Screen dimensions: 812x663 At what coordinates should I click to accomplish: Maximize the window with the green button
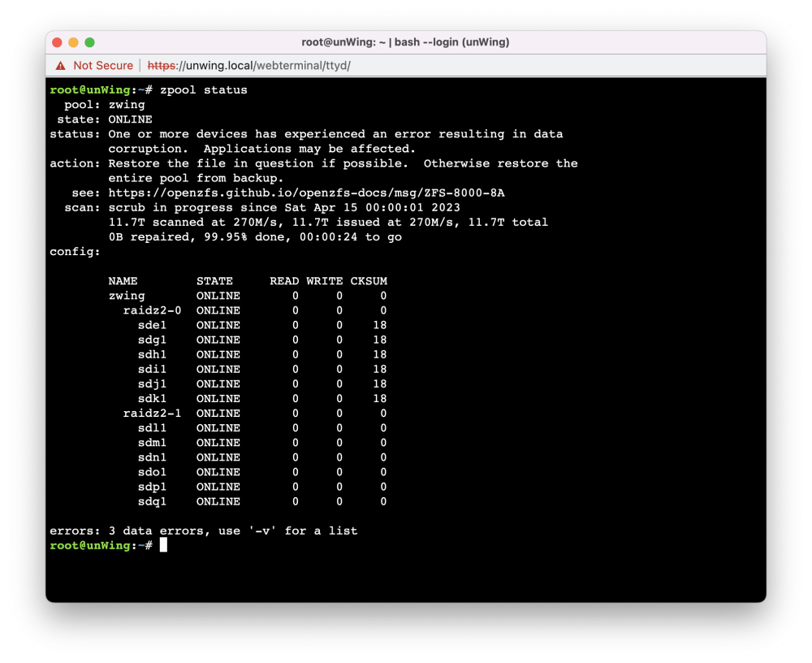(89, 42)
